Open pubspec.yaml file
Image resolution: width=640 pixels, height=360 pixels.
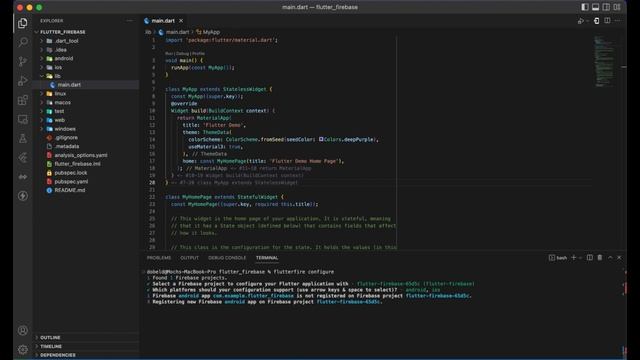(71, 182)
